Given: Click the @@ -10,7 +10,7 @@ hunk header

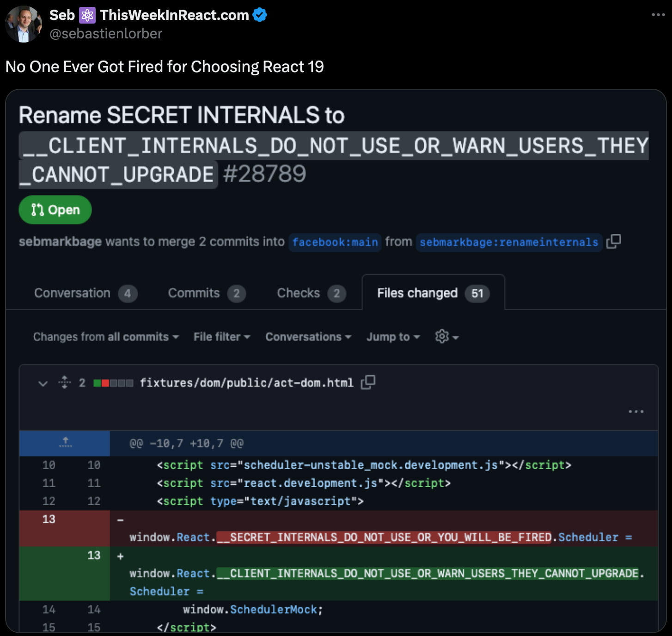Looking at the screenshot, I should 187,443.
